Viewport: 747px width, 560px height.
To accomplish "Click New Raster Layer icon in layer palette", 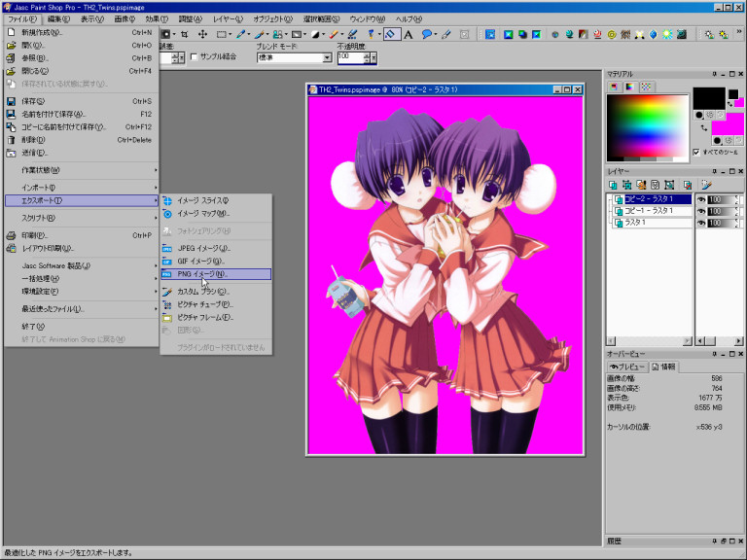I will [613, 185].
